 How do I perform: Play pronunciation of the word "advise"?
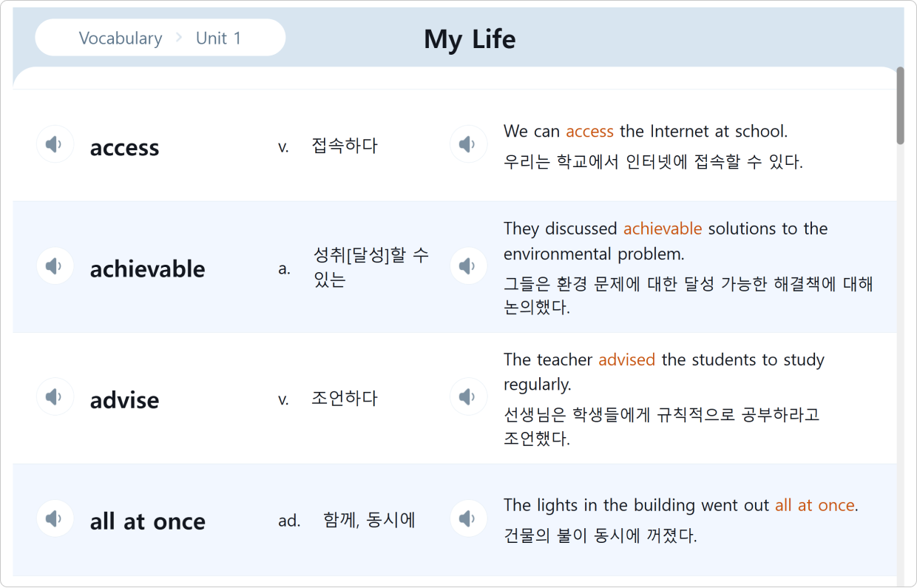[x=55, y=397]
